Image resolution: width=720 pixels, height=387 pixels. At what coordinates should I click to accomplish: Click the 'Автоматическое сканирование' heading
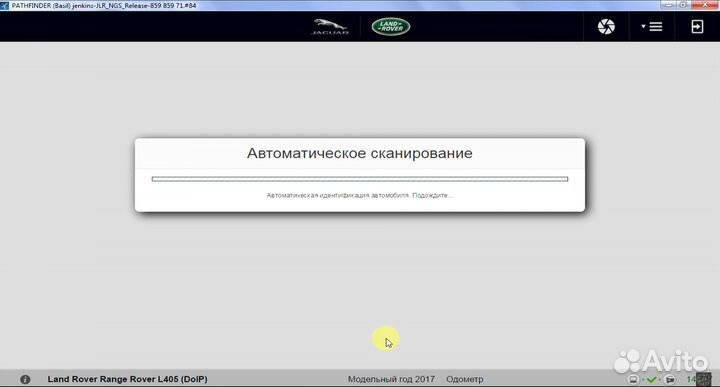point(360,153)
